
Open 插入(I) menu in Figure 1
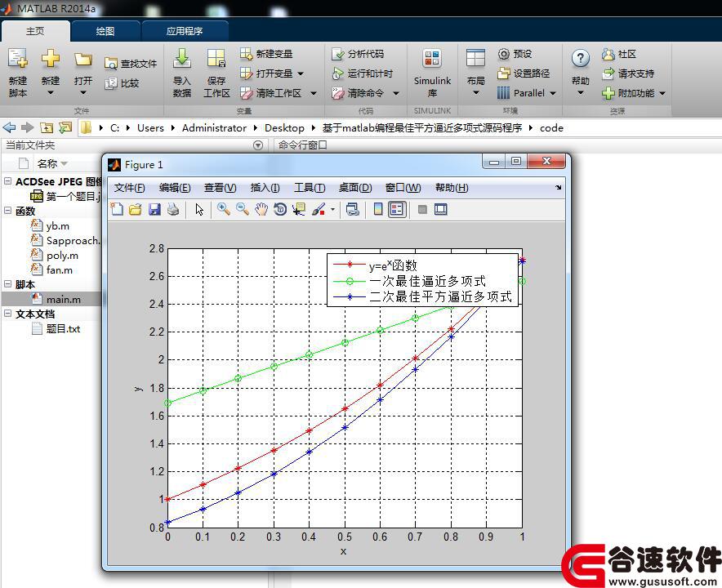point(265,188)
